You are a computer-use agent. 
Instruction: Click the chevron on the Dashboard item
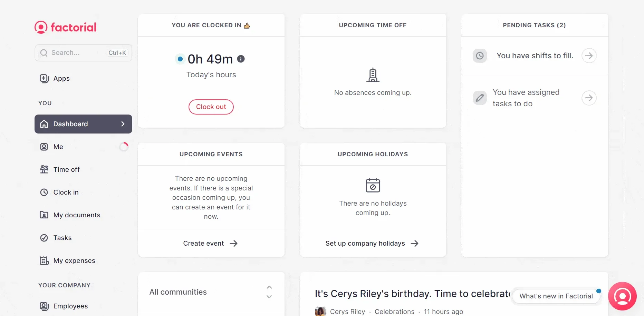(x=123, y=124)
